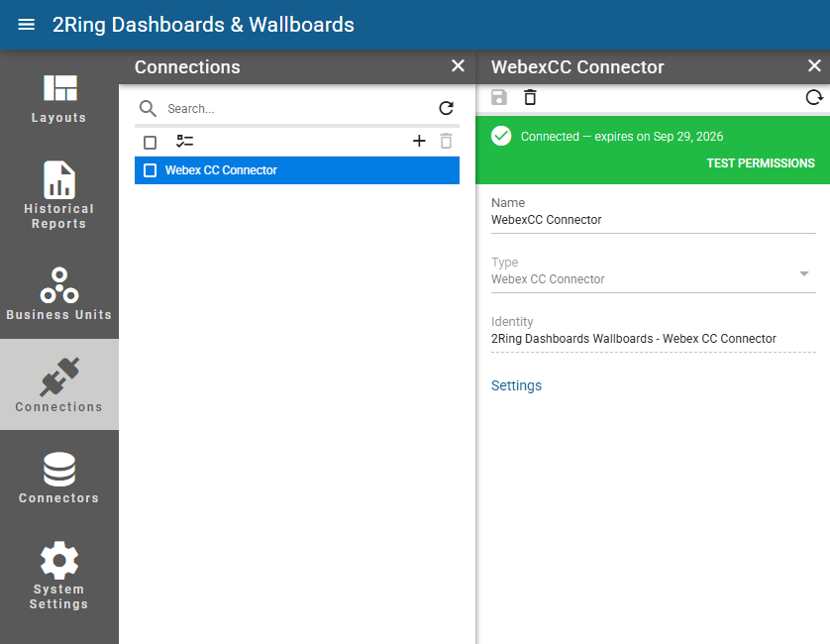The height and width of the screenshot is (644, 830).
Task: Open the Connectors database section
Action: pyautogui.click(x=59, y=478)
